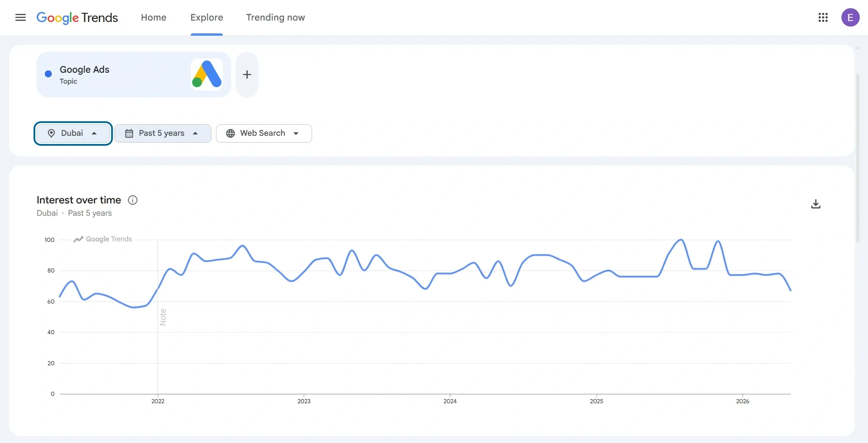The width and height of the screenshot is (868, 443).
Task: Click the calendar icon in date filter
Action: [x=129, y=133]
